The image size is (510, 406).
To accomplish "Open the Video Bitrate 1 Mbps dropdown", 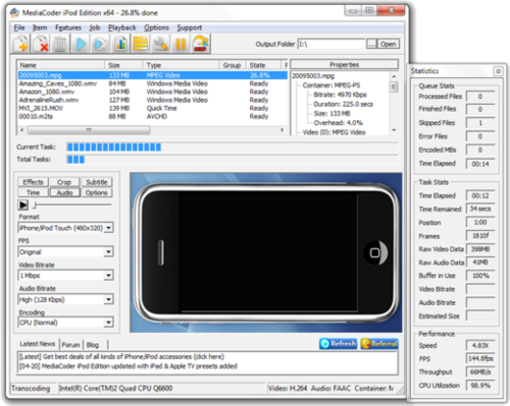I will pos(66,276).
